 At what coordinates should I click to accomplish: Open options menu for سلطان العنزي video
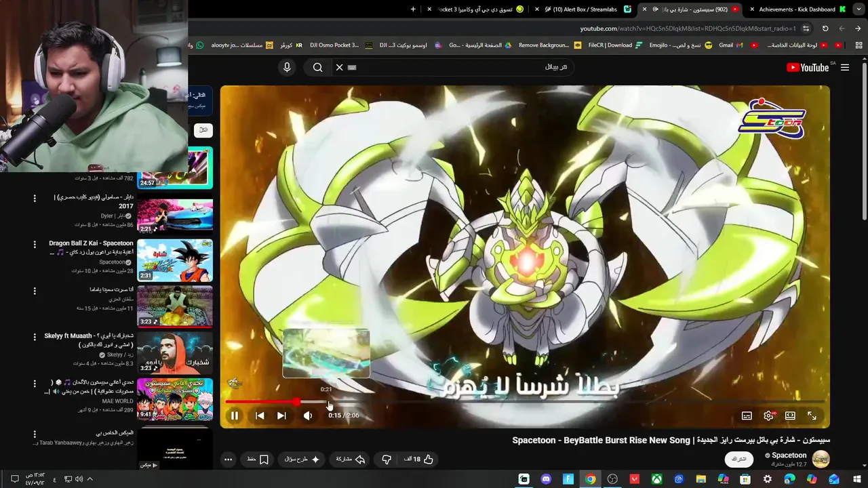(x=35, y=291)
